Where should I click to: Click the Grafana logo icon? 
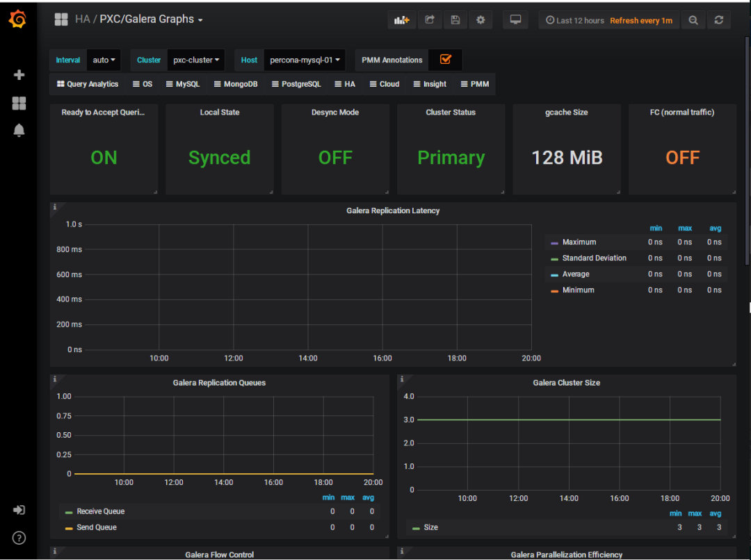(18, 20)
